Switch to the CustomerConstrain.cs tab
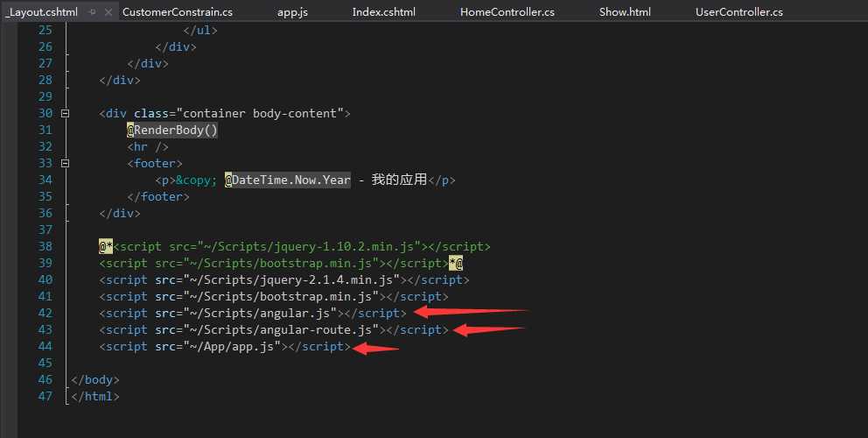Image resolution: width=868 pixels, height=438 pixels. point(178,11)
